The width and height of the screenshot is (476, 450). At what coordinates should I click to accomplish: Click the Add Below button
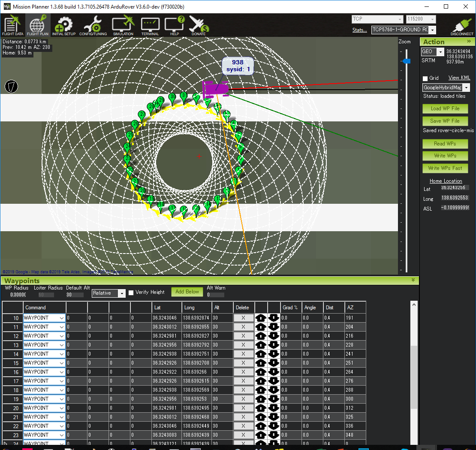point(187,292)
